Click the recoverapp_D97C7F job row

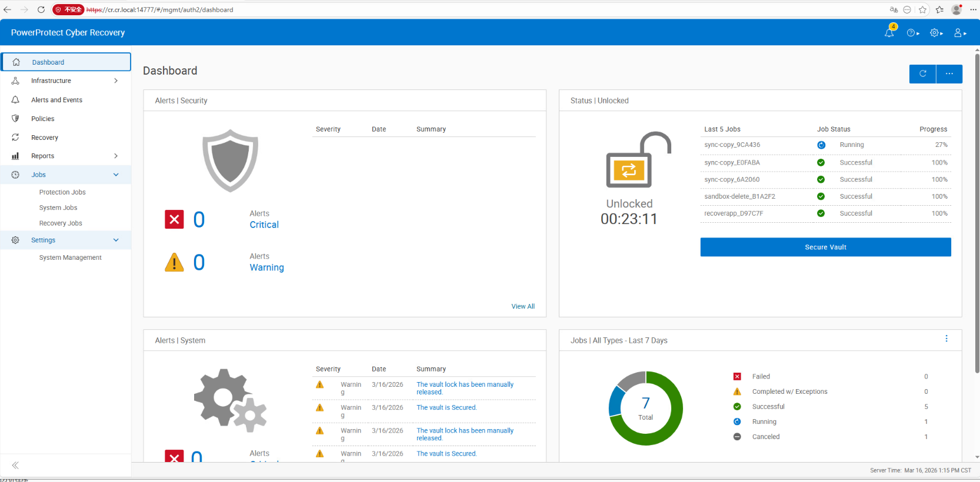point(825,213)
